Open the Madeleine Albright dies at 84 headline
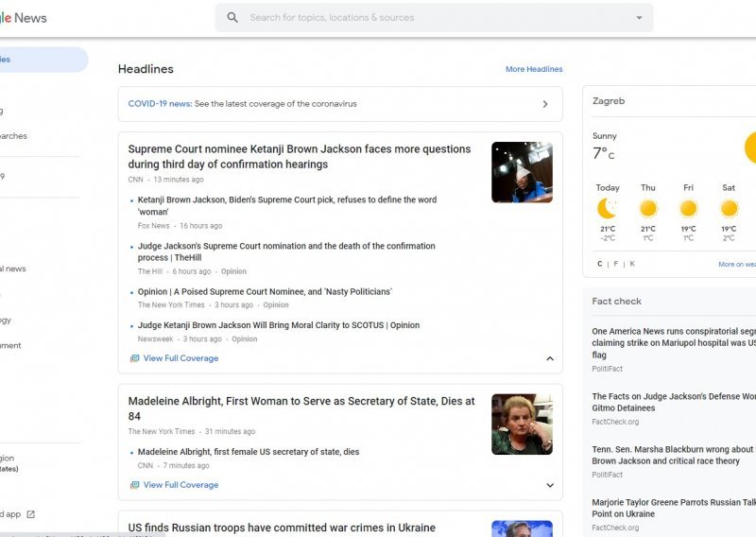 coord(301,408)
